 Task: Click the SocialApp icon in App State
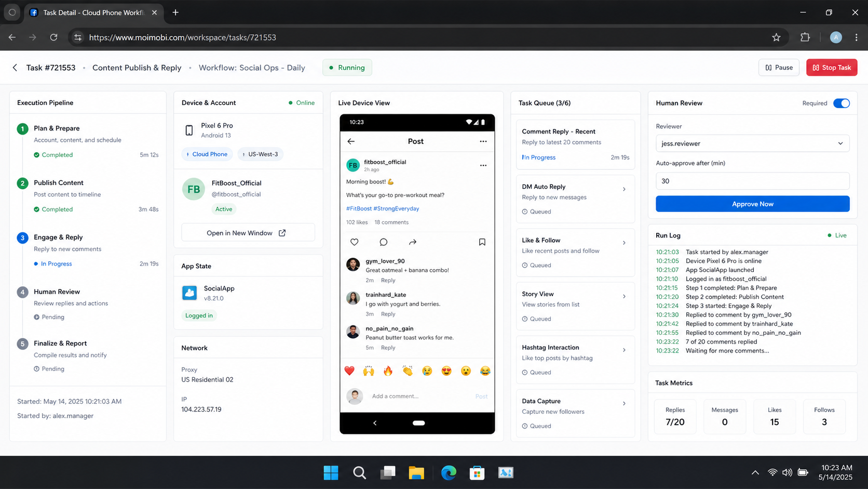(x=189, y=293)
